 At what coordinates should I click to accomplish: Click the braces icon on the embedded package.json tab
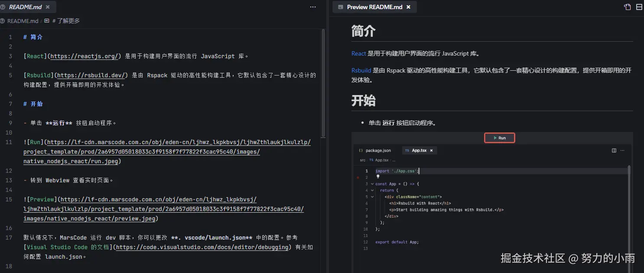click(x=361, y=151)
